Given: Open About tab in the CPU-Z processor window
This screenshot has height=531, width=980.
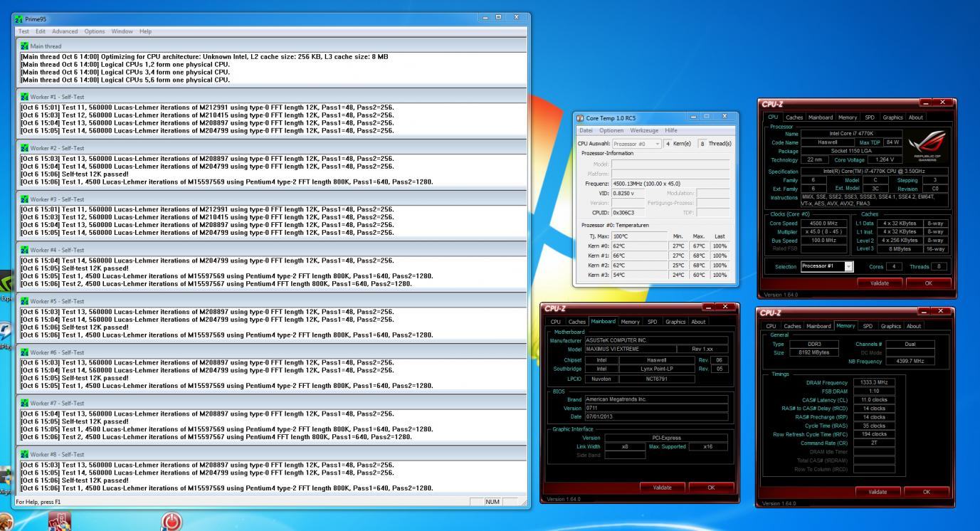Looking at the screenshot, I should point(916,117).
